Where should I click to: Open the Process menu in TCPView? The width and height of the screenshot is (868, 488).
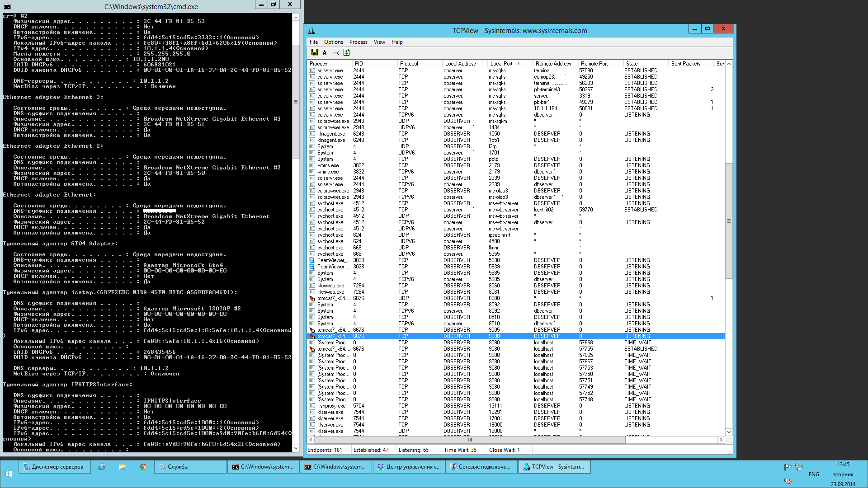[x=359, y=42]
